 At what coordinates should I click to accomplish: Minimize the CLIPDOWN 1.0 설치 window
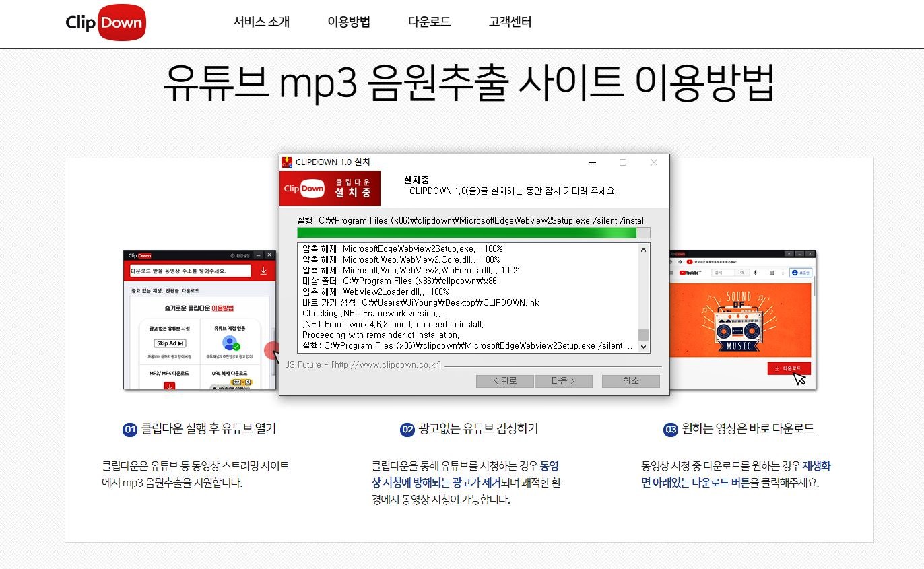593,162
